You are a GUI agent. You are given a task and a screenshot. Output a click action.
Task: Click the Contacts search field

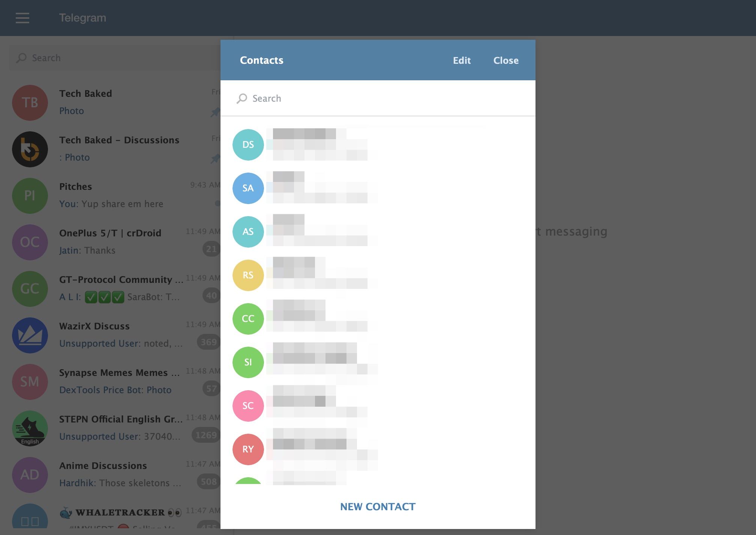(x=378, y=98)
